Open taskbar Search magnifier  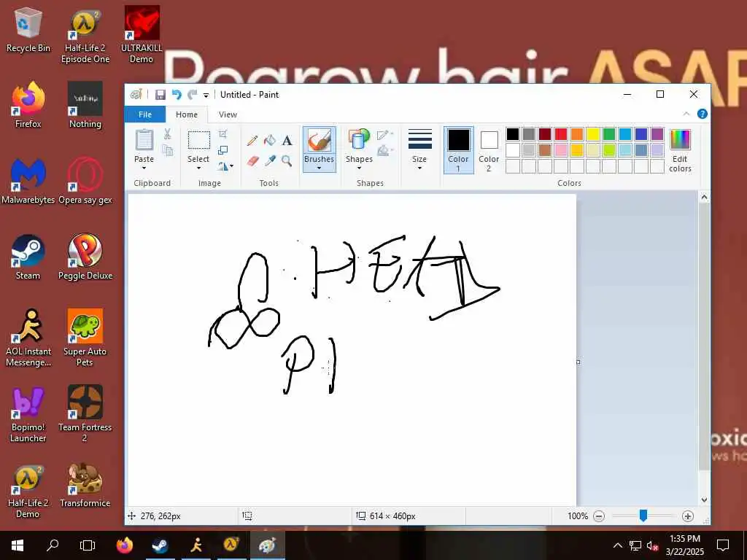click(53, 545)
